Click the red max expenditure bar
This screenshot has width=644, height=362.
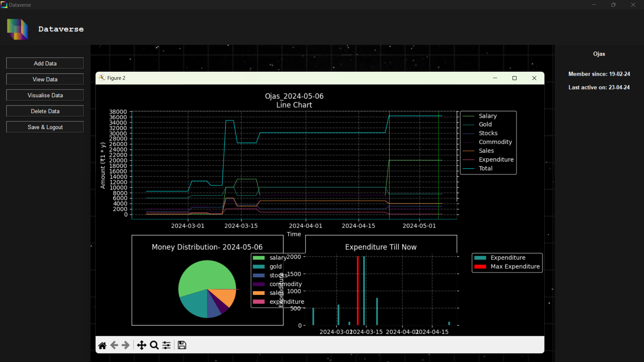[358, 291]
